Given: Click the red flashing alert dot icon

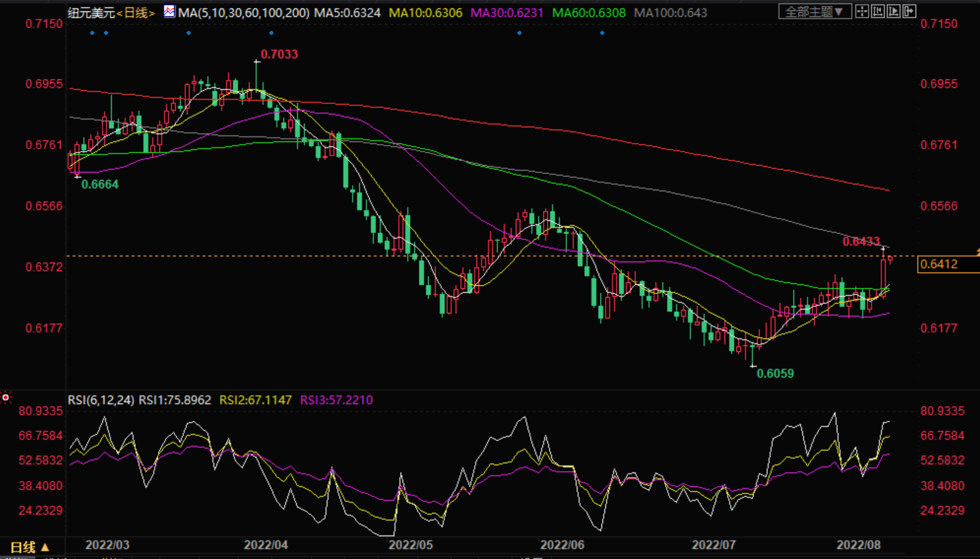Looking at the screenshot, I should pyautogui.click(x=6, y=397).
